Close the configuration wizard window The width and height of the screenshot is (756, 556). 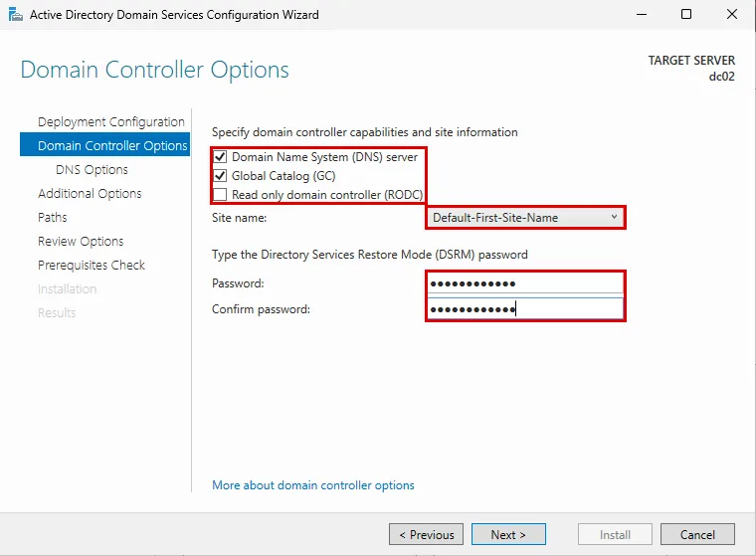(x=732, y=15)
